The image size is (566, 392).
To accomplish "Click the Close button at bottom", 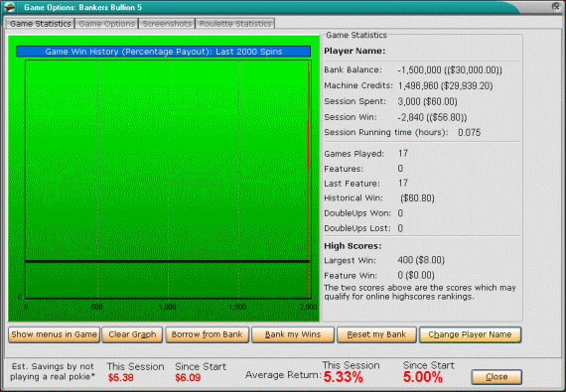I will tap(496, 377).
